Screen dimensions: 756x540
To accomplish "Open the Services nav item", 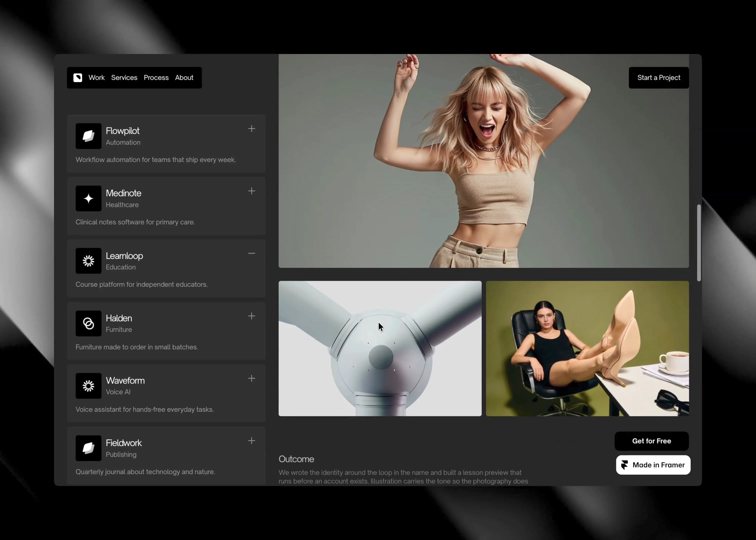I will pos(124,78).
